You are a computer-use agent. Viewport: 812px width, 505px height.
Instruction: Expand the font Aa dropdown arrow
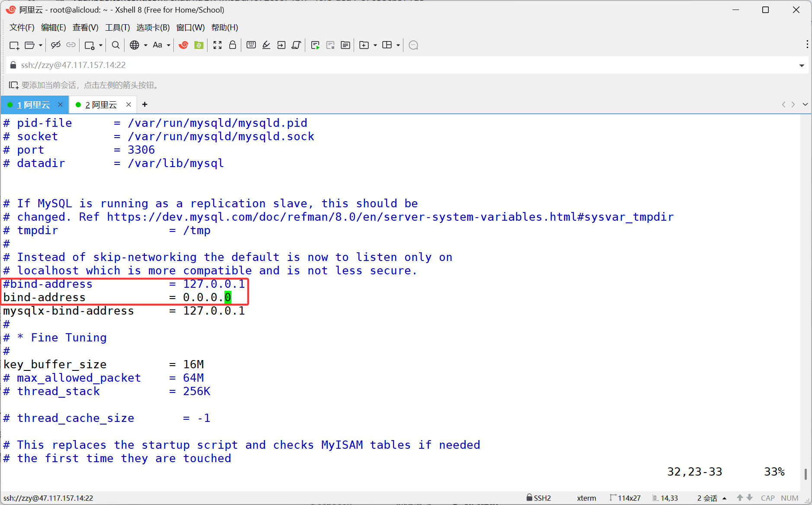(169, 45)
